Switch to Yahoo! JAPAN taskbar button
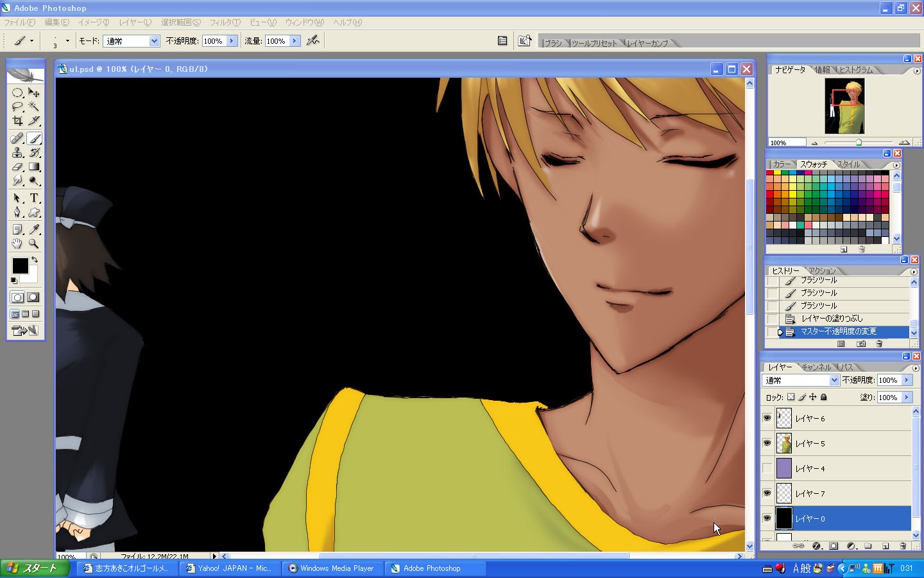Image resolution: width=924 pixels, height=578 pixels. point(229,568)
